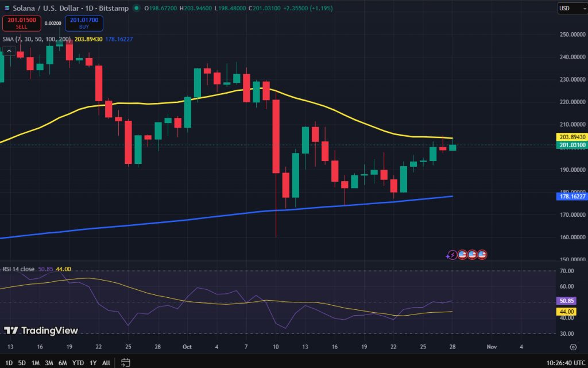Click the last US flag economic event
Image resolution: width=588 pixels, height=368 pixels.
[x=482, y=254]
